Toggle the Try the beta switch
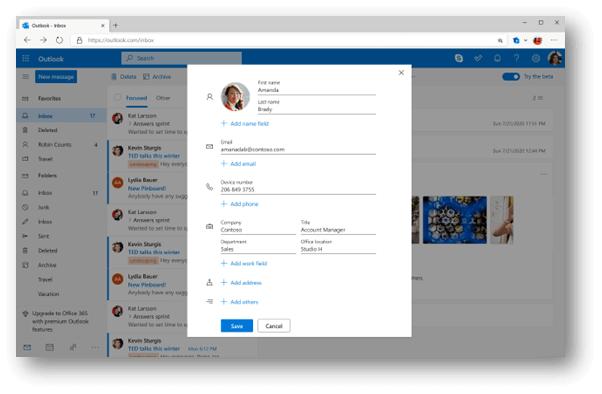Image resolution: width=602 pixels, height=394 pixels. (511, 77)
